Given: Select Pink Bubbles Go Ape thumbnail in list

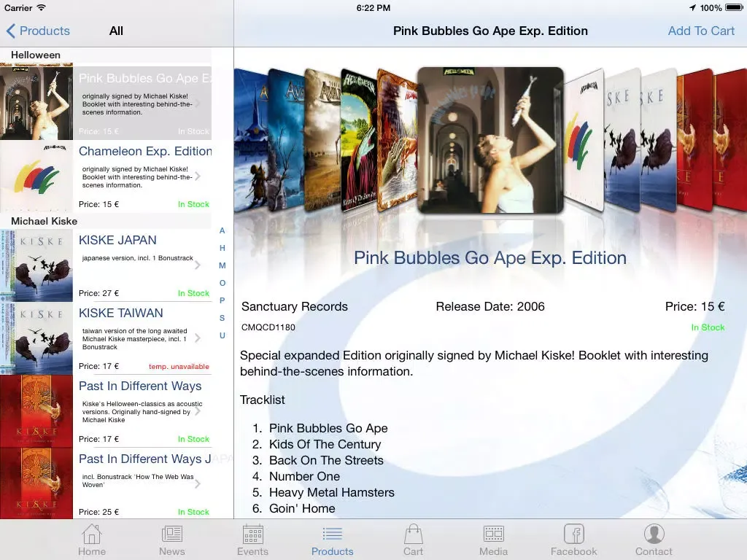Looking at the screenshot, I should coord(36,101).
